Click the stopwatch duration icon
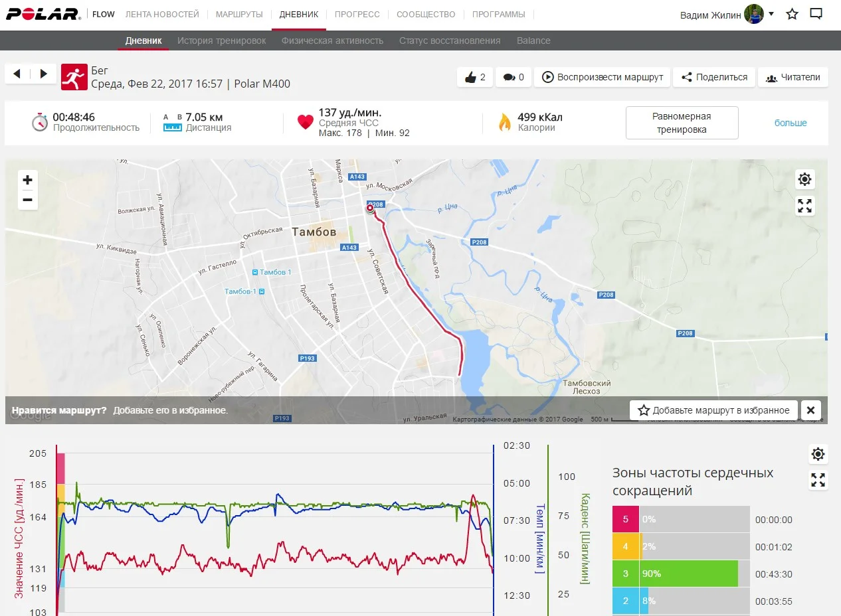 point(40,122)
